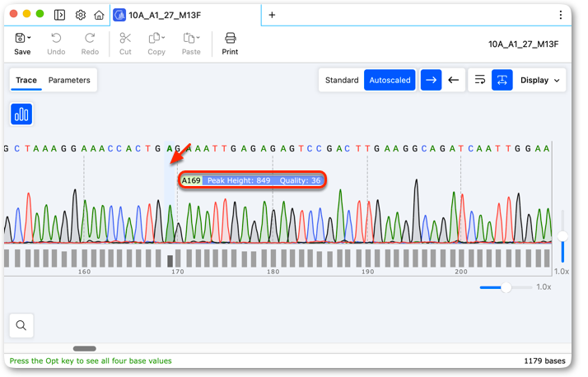
Task: Click the Cut scissors icon
Action: pos(125,38)
